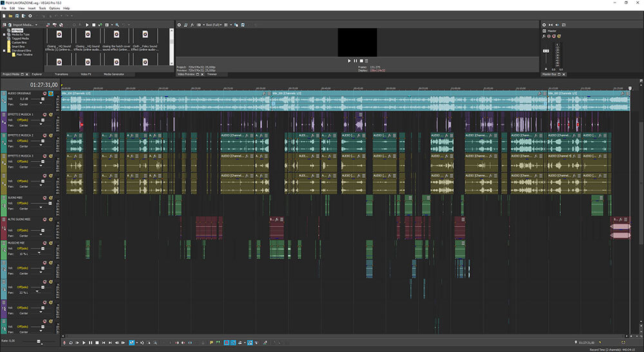This screenshot has width=644, height=352.
Task: Toggle Loop Playback in the transport bar
Action: point(71,342)
